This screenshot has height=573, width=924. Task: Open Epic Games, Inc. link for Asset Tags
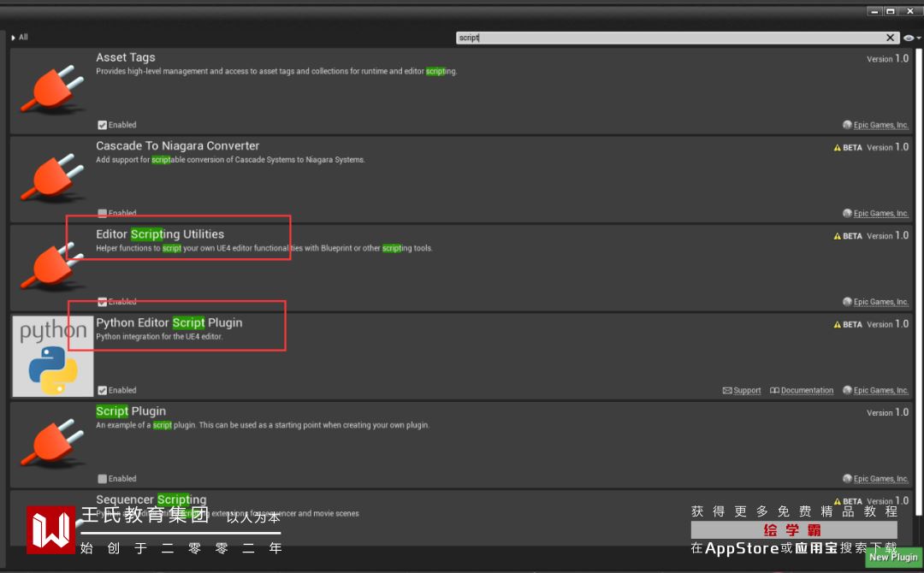click(881, 125)
